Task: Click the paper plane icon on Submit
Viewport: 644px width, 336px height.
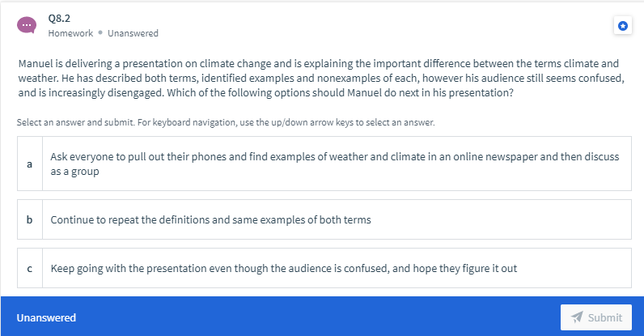Action: click(x=577, y=317)
